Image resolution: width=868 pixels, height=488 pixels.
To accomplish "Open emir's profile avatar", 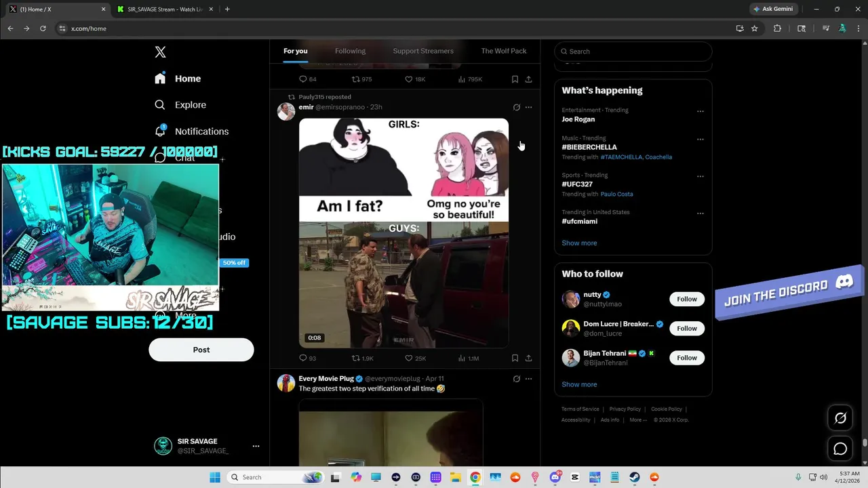I will click(x=286, y=112).
